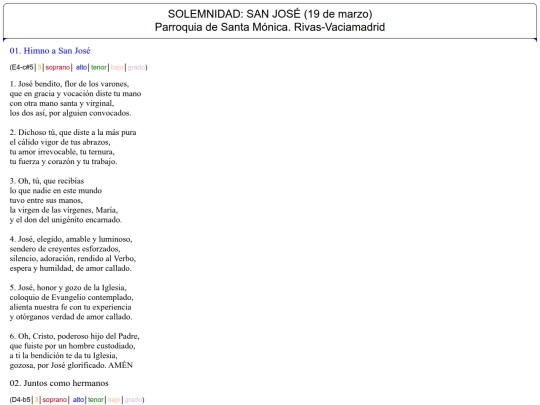Screen dimensions: 540x405
Task: Open the grado link for Himno a San José
Action: [x=136, y=67]
